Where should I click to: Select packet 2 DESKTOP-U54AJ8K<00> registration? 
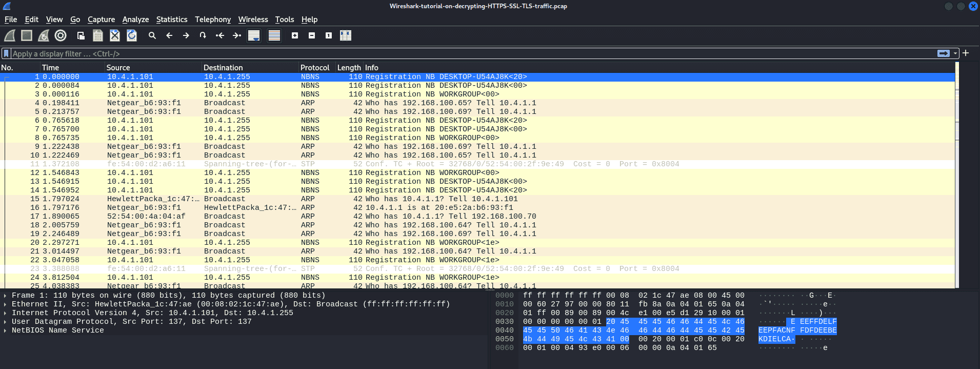(x=477, y=86)
